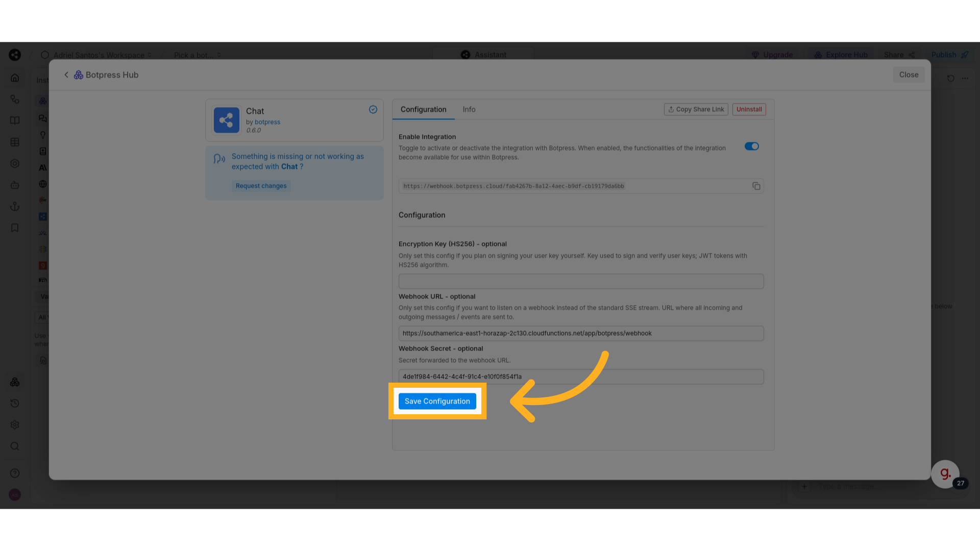Click the plus icon beside the message box
The image size is (980, 551).
(804, 486)
